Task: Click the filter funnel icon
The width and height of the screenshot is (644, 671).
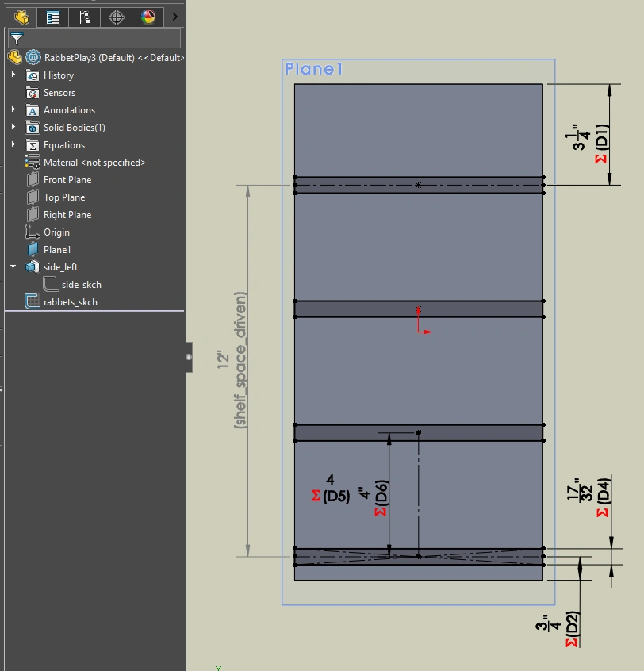Action: (x=17, y=38)
